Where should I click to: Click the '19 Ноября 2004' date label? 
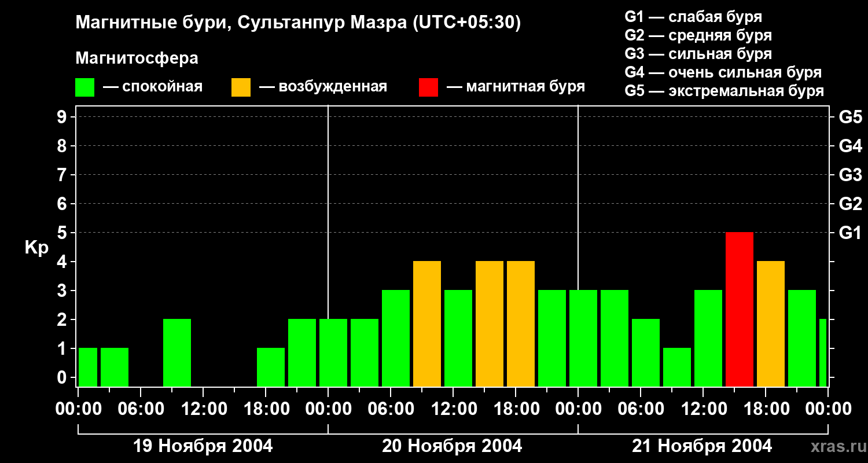click(x=203, y=446)
